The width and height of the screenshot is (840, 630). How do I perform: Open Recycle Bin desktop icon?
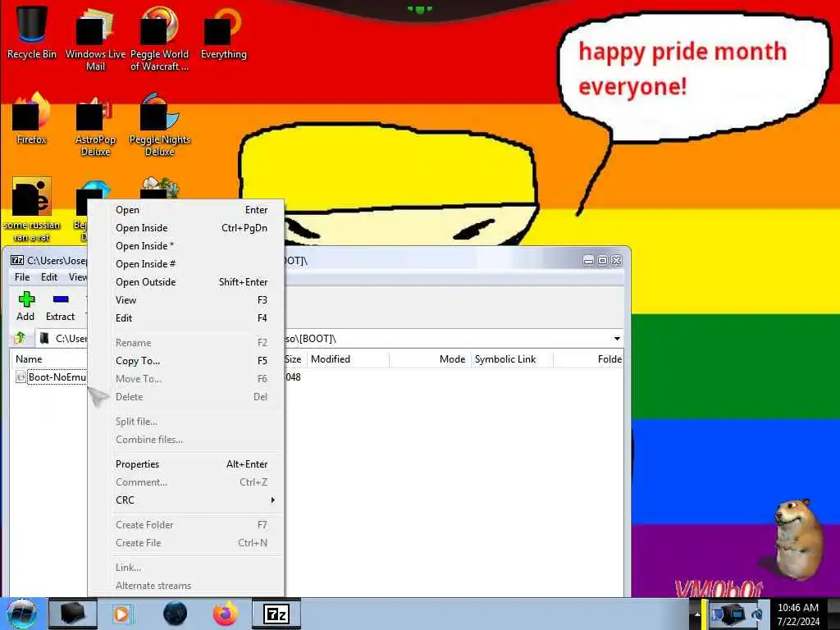point(32,33)
